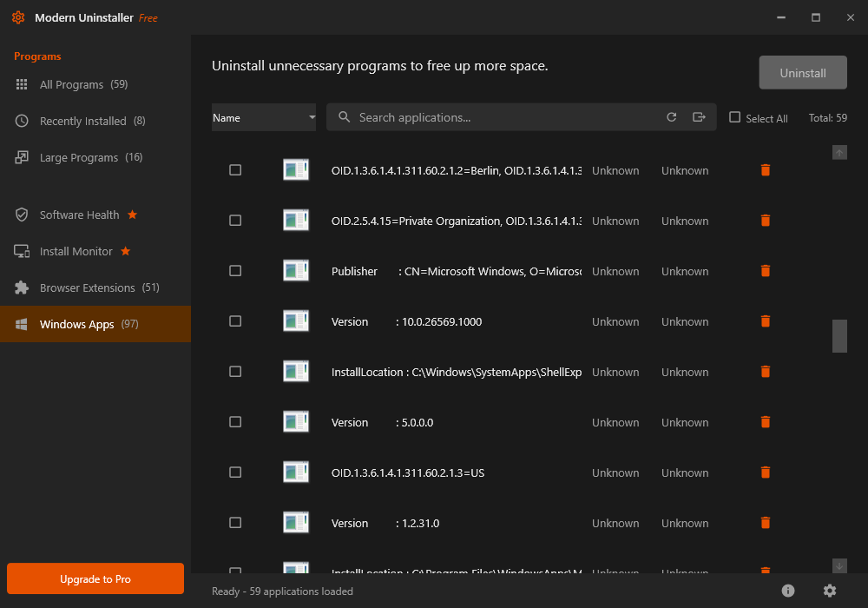Click the refresh icon in search bar
868x608 pixels.
tap(672, 117)
